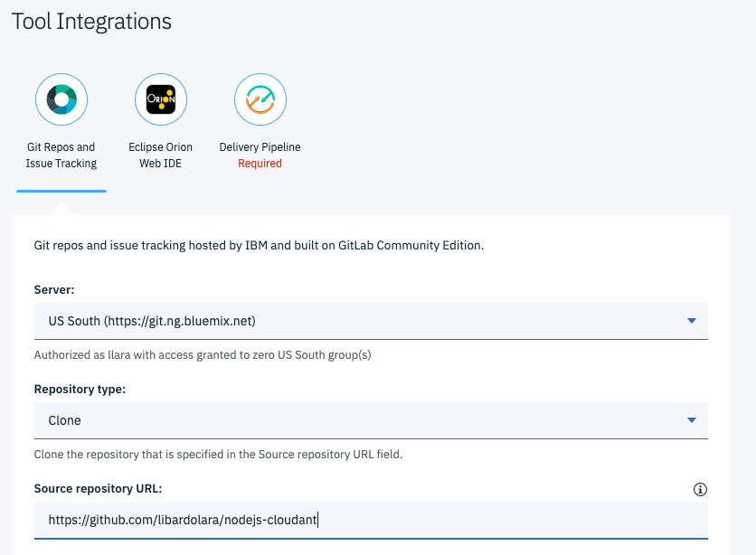
Task: Click the info icon beside Source repository URL
Action: pyautogui.click(x=700, y=490)
